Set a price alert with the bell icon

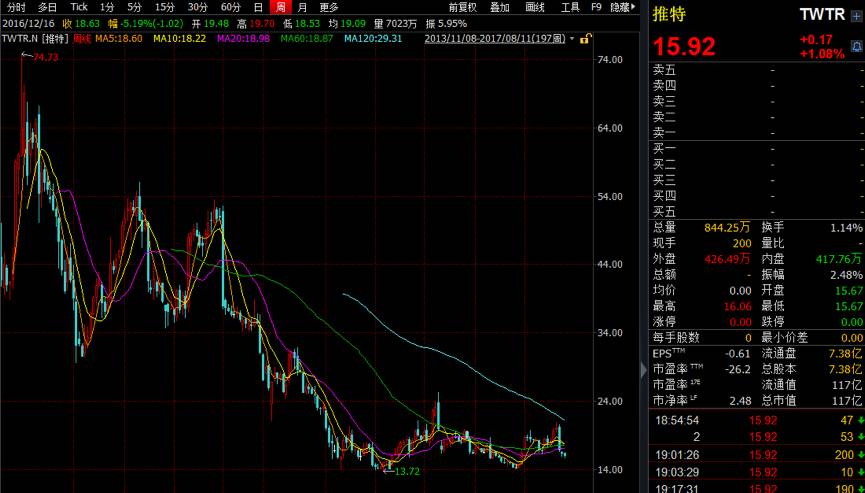pos(856,47)
